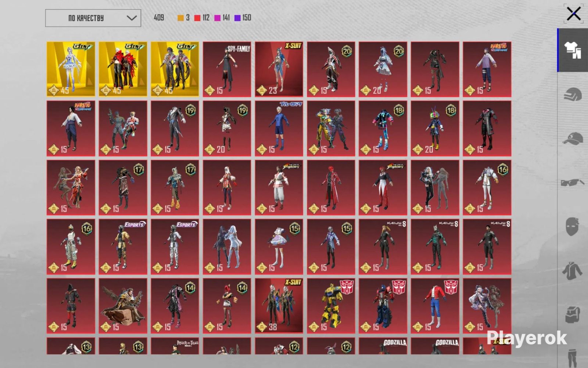Open the outfits category icon in sidebar
Screen dimensions: 588x368
[573, 50]
